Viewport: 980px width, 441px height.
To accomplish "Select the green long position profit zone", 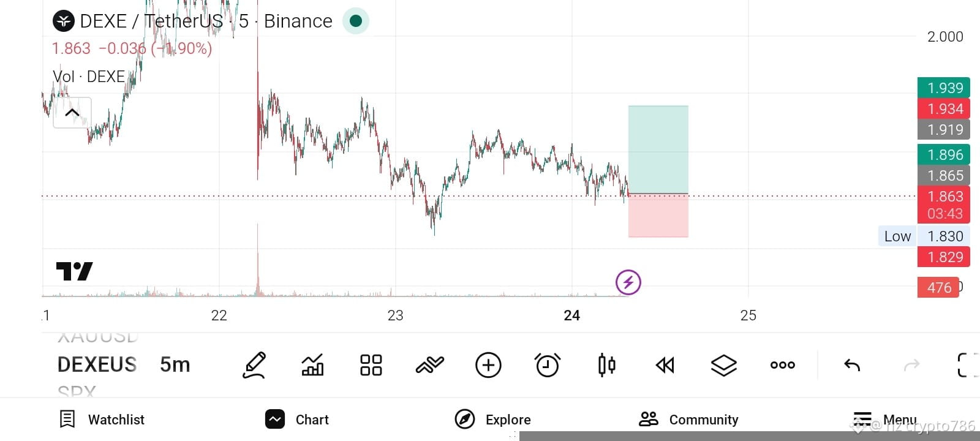I will point(658,150).
